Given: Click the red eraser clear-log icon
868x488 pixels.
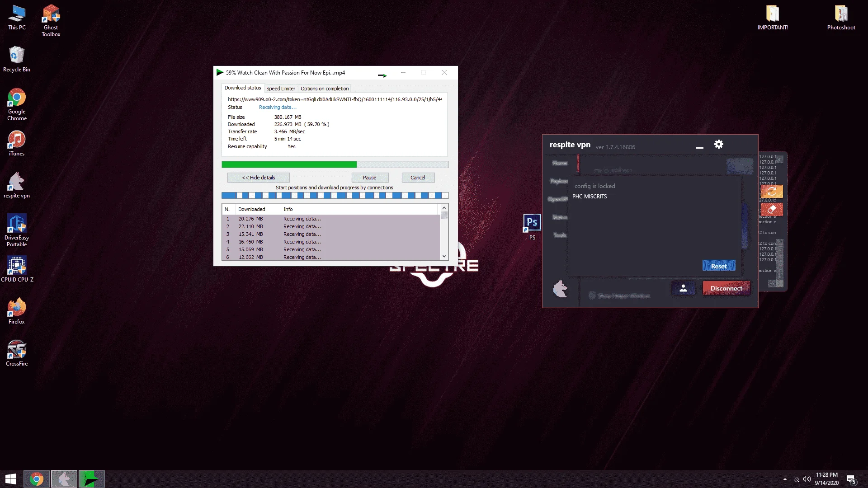Looking at the screenshot, I should point(772,209).
